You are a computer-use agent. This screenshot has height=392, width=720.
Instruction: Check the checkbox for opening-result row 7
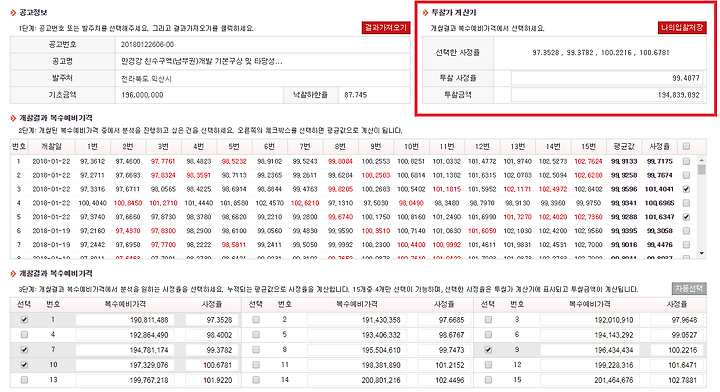(686, 245)
